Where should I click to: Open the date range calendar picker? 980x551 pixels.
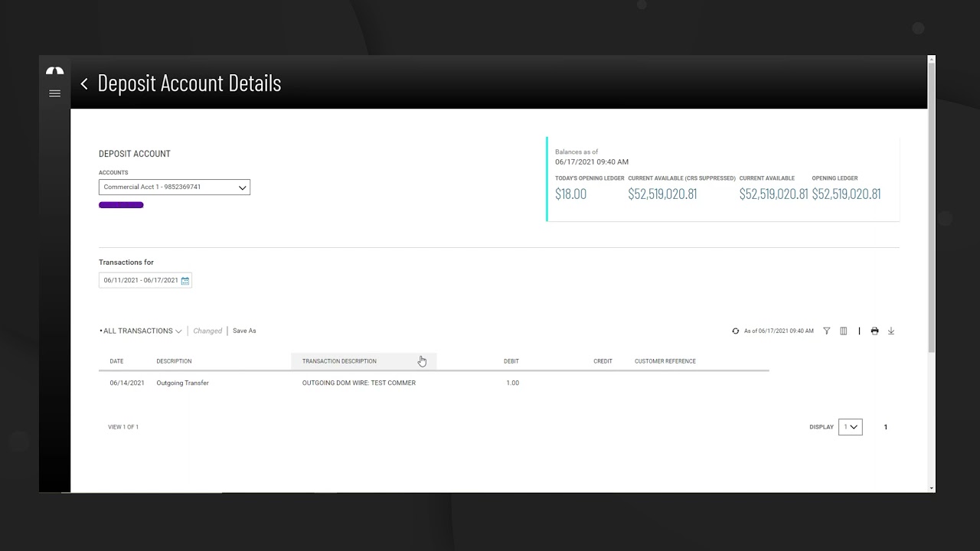[x=185, y=281]
